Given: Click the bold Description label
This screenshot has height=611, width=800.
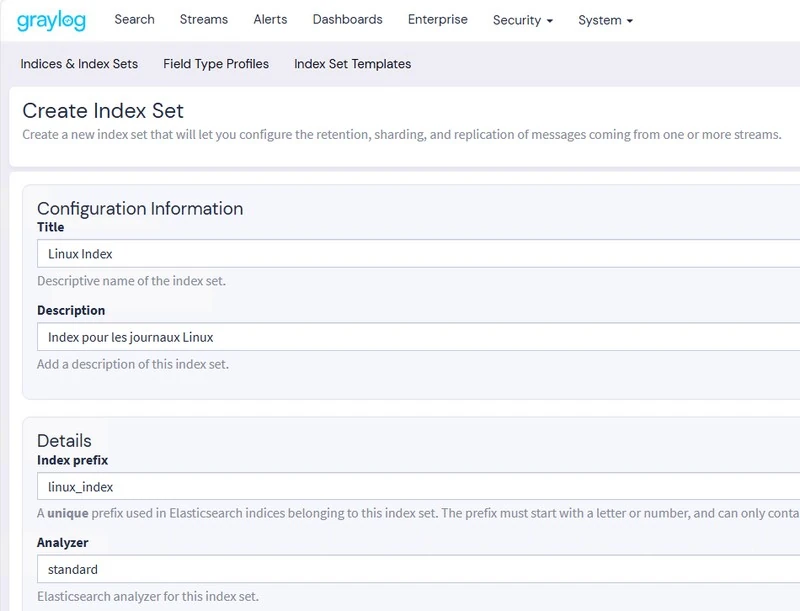Looking at the screenshot, I should (71, 310).
